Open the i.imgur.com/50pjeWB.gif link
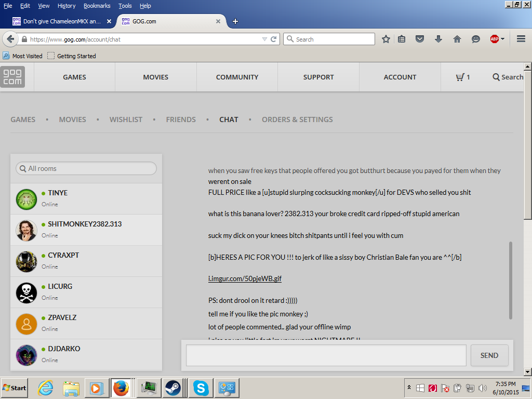Image resolution: width=532 pixels, height=399 pixels. (245, 278)
